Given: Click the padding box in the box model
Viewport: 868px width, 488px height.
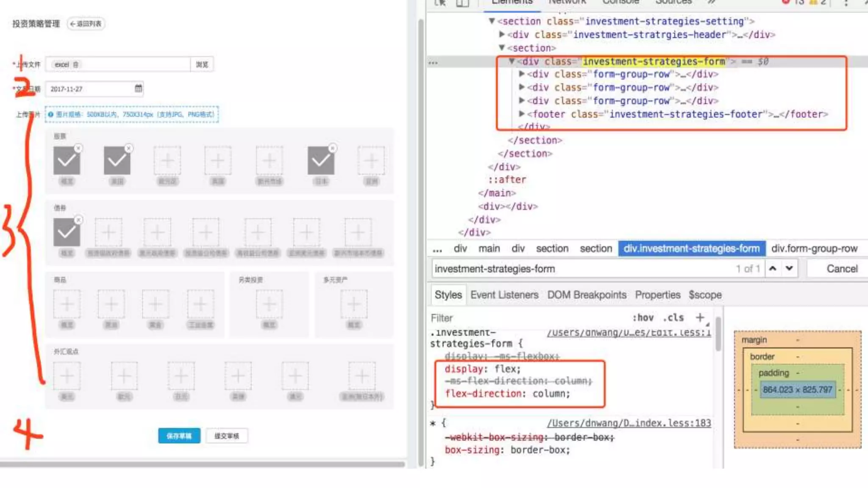Looking at the screenshot, I should [x=773, y=373].
